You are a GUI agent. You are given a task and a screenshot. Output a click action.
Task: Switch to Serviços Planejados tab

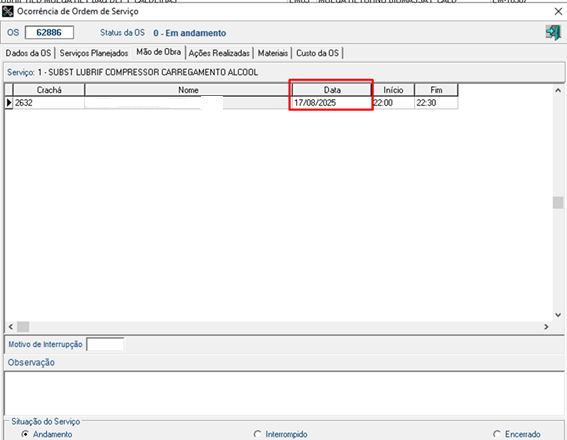(94, 53)
